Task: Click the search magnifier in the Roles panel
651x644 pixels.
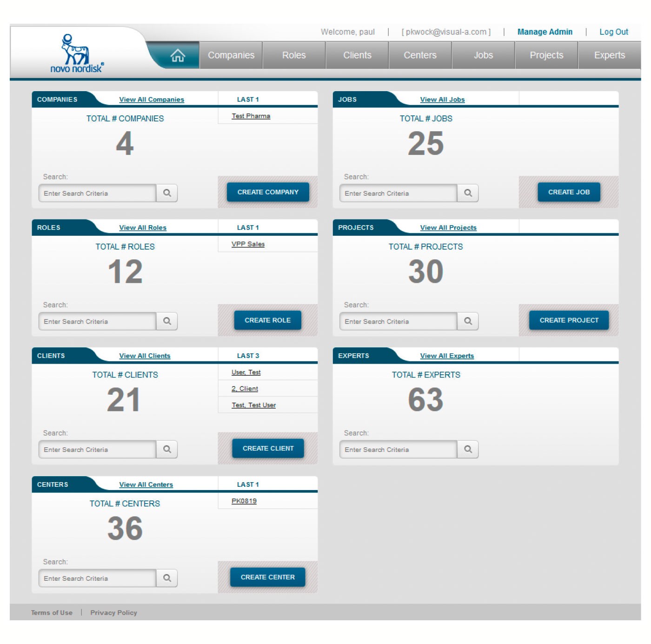Action: point(167,321)
